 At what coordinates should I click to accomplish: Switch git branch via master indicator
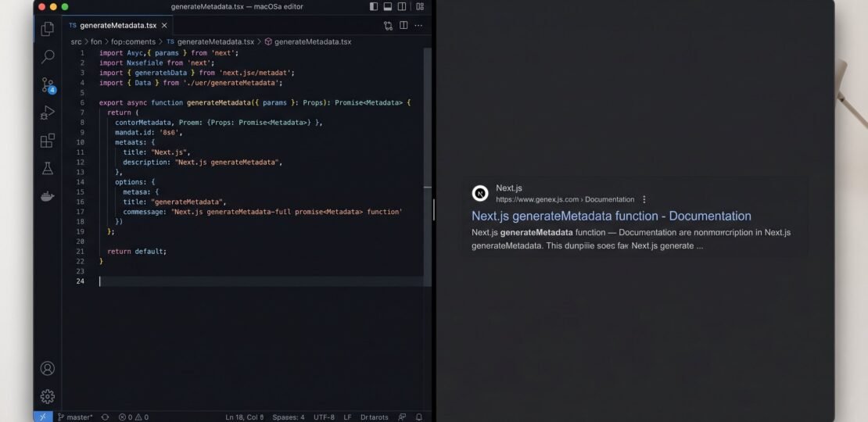pos(75,417)
